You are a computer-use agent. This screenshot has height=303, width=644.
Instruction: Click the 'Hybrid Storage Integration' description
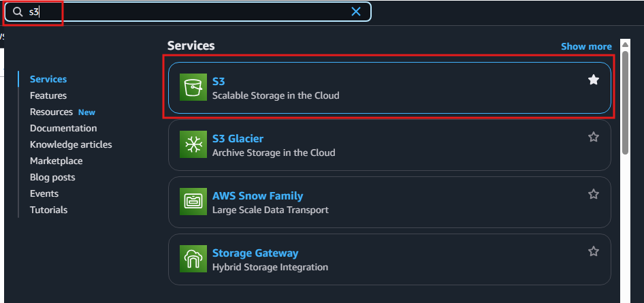[x=270, y=267]
